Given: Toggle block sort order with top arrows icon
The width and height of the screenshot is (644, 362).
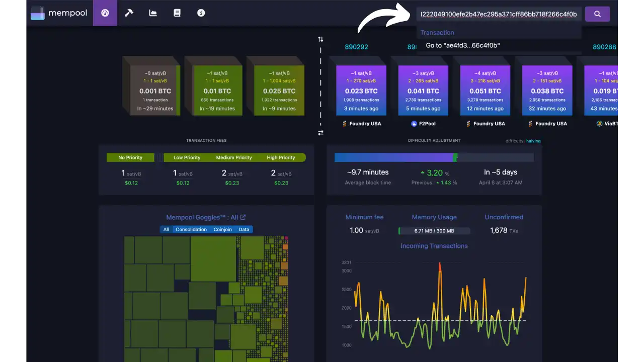Looking at the screenshot, I should (320, 39).
